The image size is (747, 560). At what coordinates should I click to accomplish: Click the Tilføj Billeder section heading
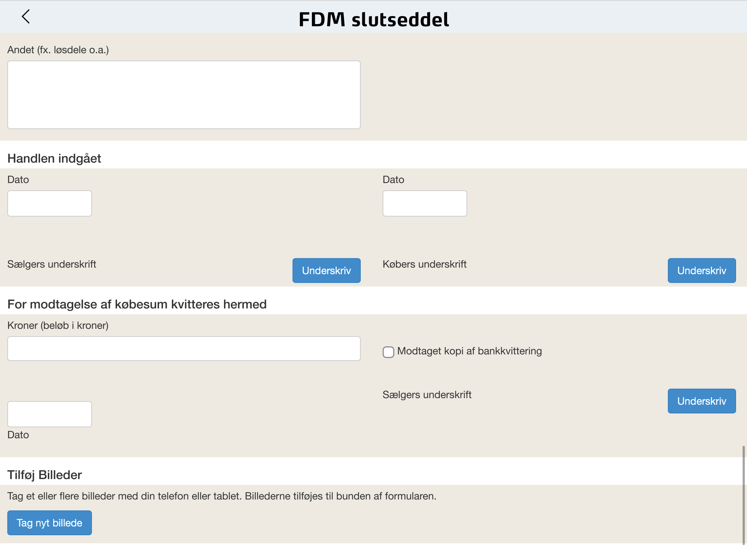coord(44,475)
